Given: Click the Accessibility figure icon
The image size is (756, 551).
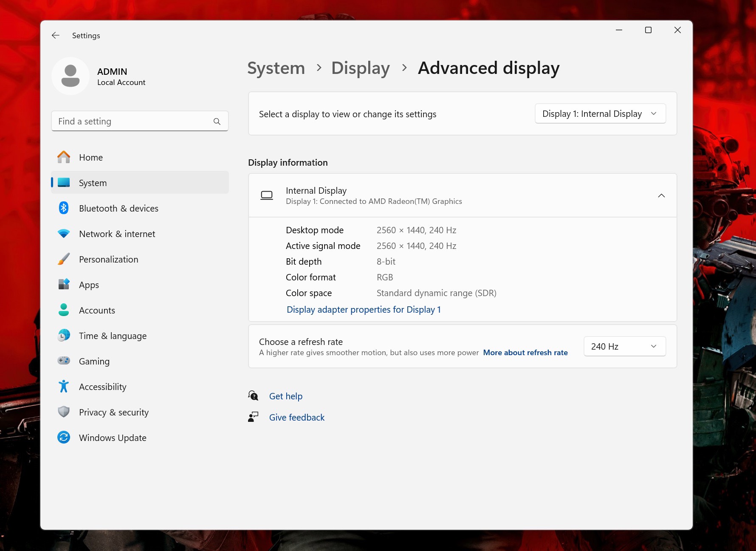Looking at the screenshot, I should (x=64, y=386).
